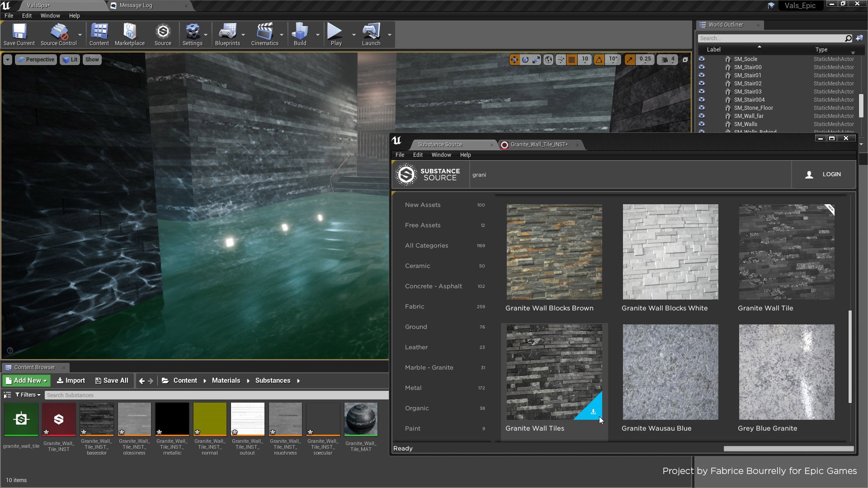
Task: Start the Build process via toolbar icon
Action: click(x=300, y=34)
